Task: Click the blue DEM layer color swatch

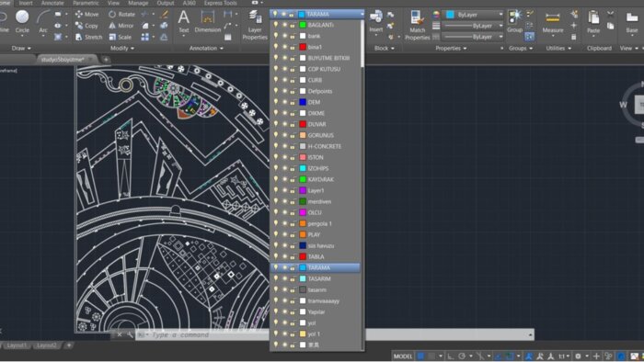Action: point(303,102)
